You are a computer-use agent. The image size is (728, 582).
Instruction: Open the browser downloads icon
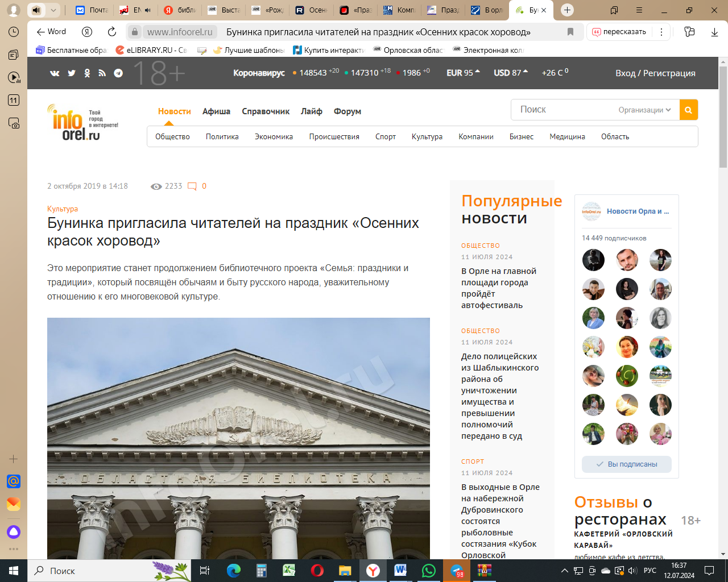714,32
